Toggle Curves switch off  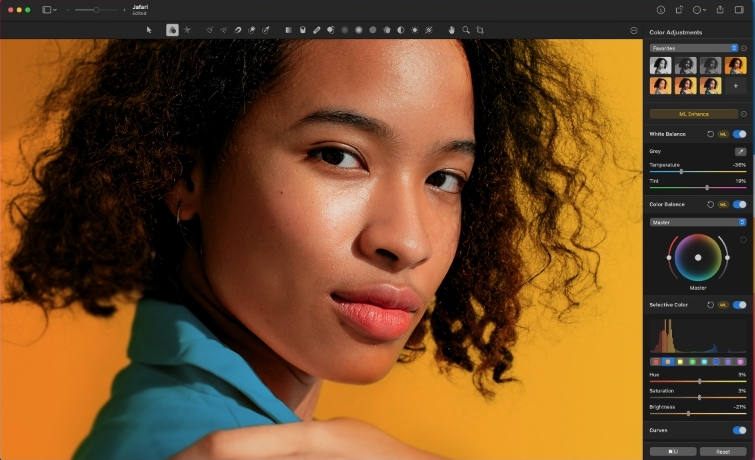tap(740, 430)
